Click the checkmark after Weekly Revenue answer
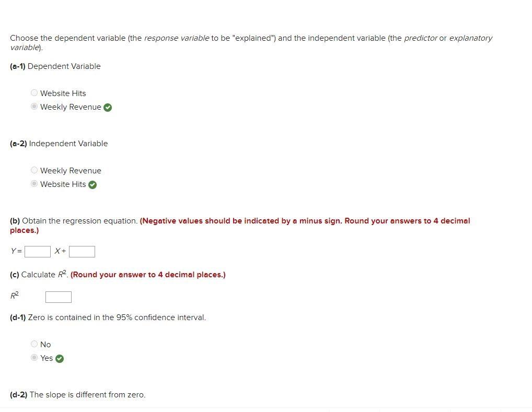 click(x=108, y=107)
